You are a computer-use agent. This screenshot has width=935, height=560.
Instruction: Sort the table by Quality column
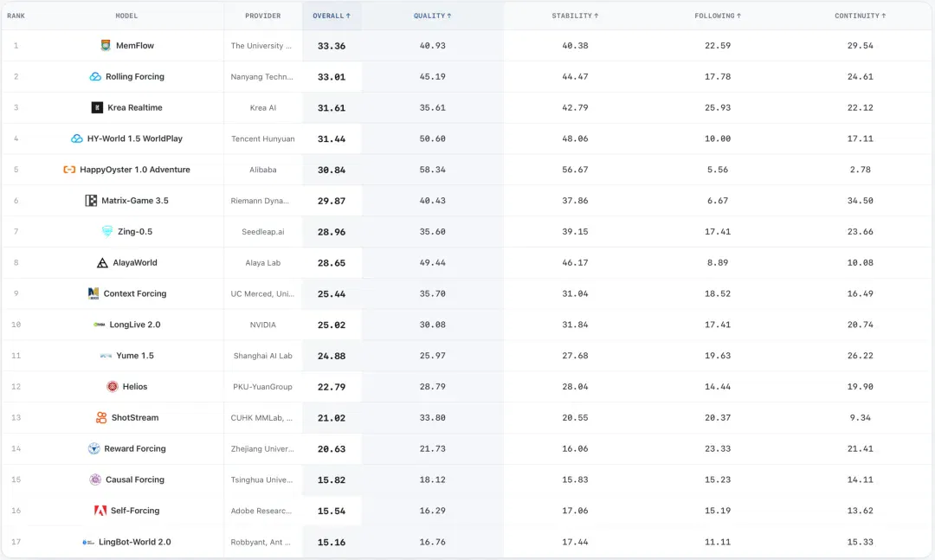coord(432,16)
